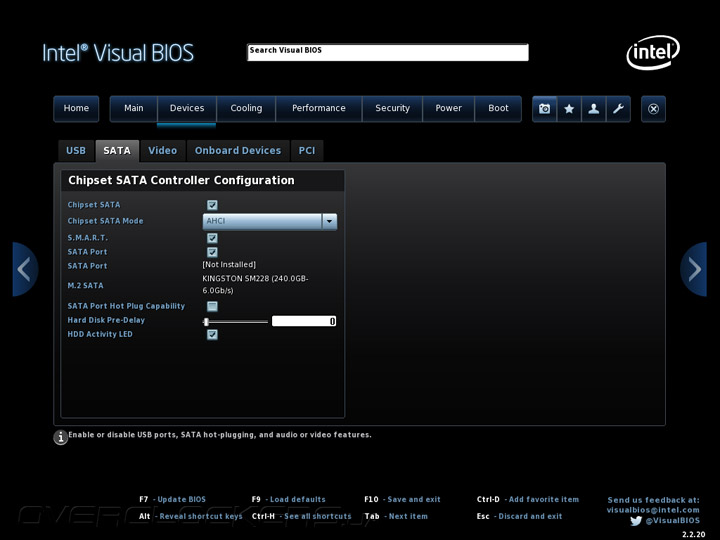
Task: Click the @VisualBIOS Twitter handle
Action: point(673,521)
